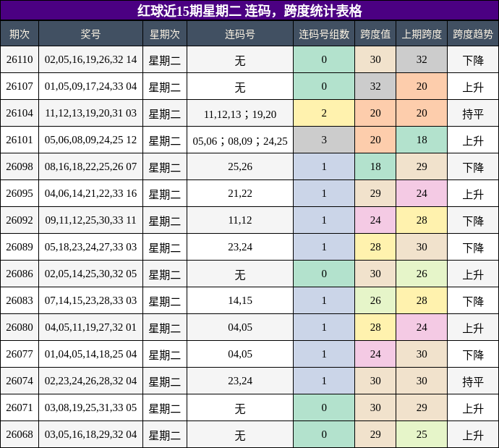Click 连码号 23,24 in row 26074
The height and width of the screenshot is (448, 499).
(240, 381)
